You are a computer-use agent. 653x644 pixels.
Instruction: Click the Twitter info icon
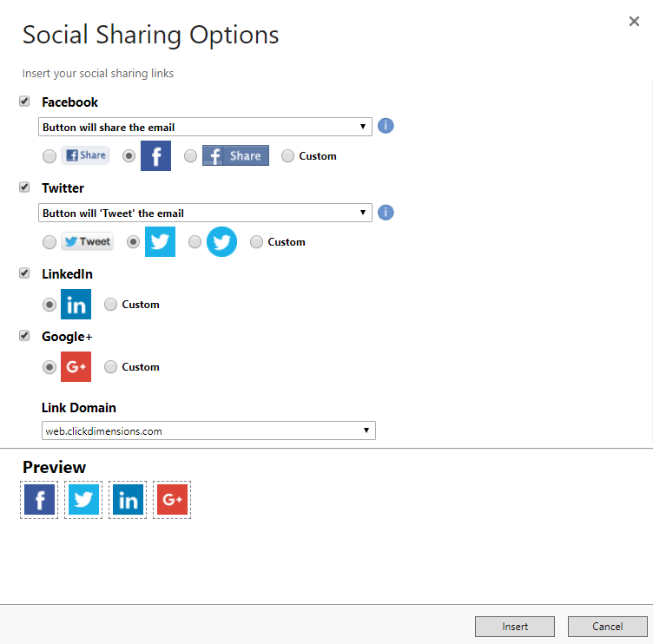(386, 213)
